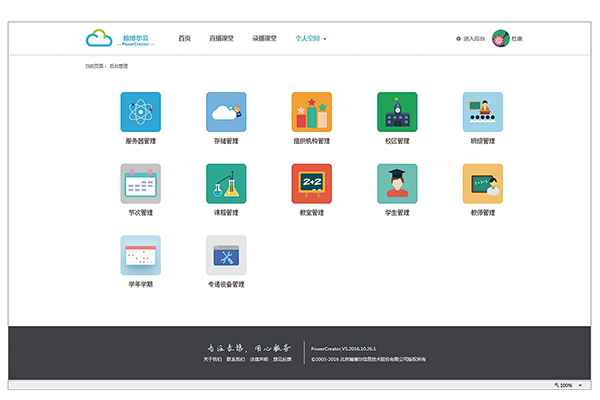Click the 组织机构管理 bar chart icon
Image resolution: width=600 pixels, height=400 pixels.
[311, 112]
